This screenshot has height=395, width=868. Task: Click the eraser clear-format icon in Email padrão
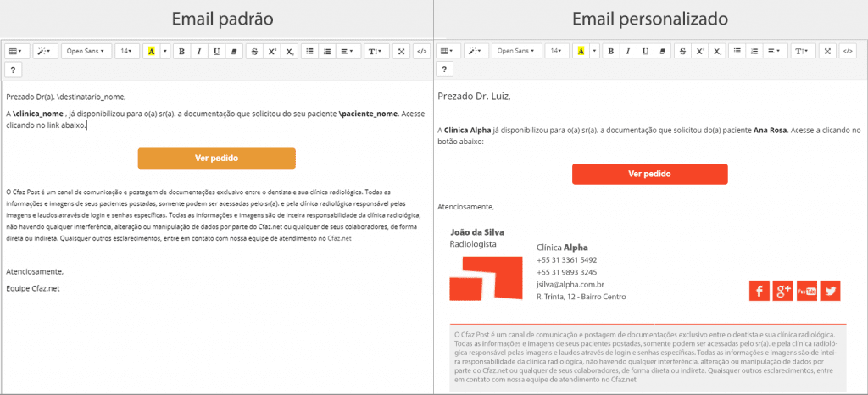coord(234,51)
